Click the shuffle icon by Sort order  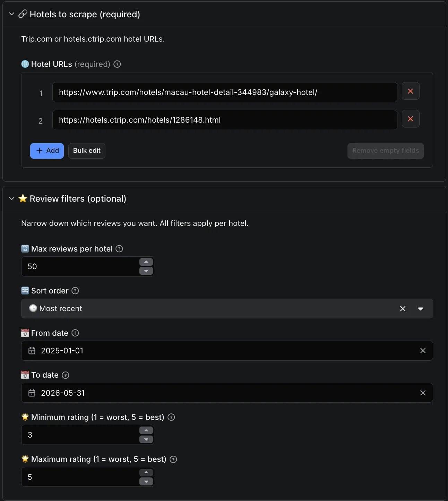(x=25, y=291)
